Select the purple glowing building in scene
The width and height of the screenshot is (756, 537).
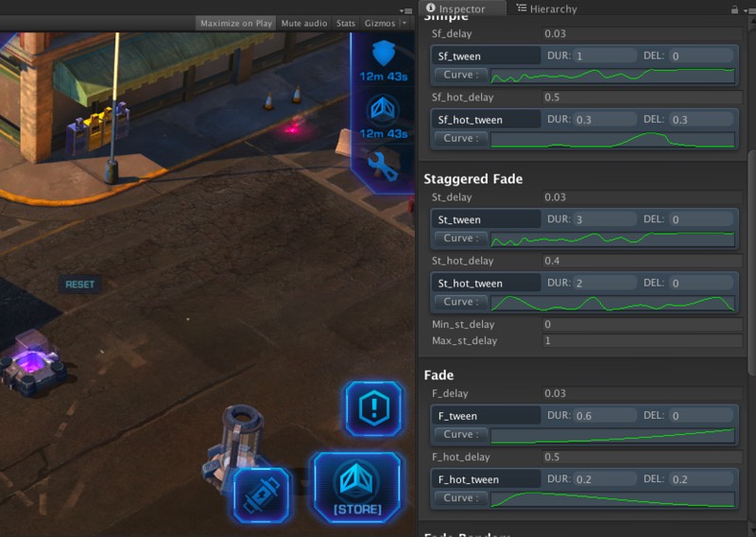coord(31,364)
